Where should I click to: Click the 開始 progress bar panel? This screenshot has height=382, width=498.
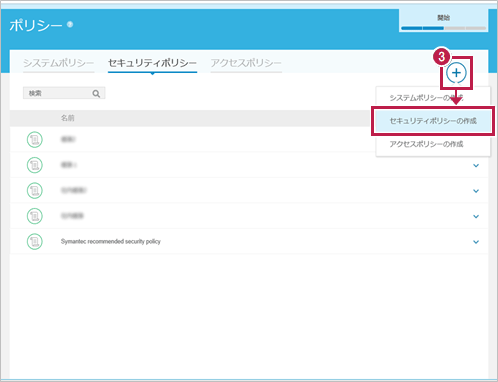coord(443,21)
